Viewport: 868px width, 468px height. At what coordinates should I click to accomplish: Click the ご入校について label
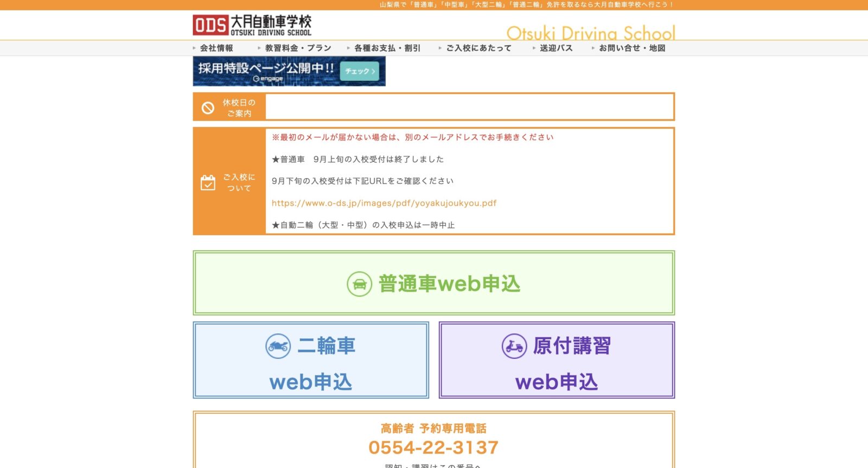[x=239, y=182]
